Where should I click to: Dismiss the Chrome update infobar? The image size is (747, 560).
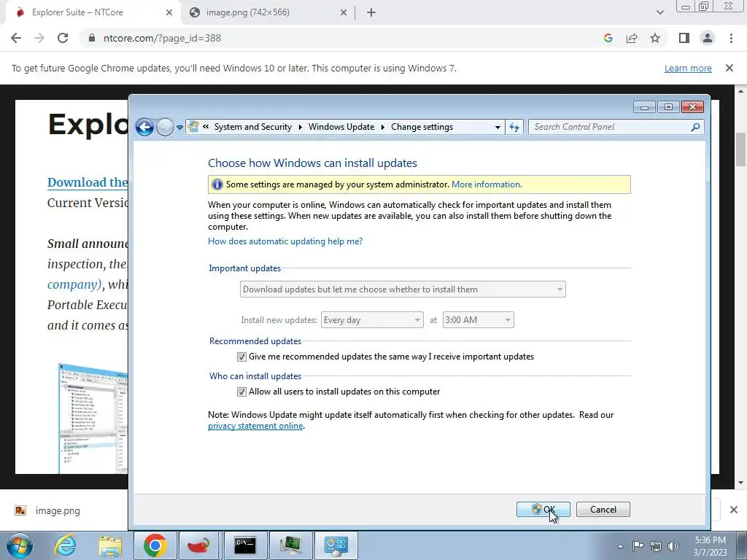(729, 68)
